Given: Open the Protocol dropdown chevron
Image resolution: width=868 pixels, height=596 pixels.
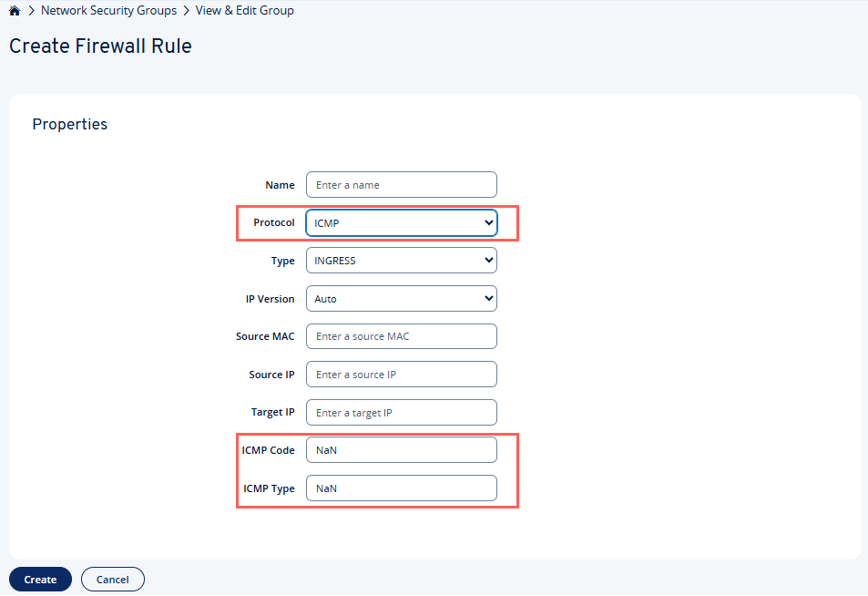Looking at the screenshot, I should (488, 222).
